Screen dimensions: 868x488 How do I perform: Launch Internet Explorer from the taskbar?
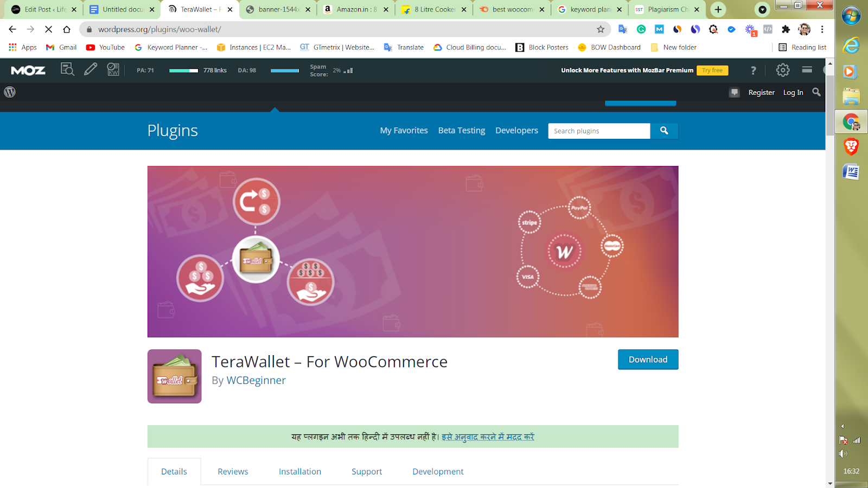(x=851, y=46)
